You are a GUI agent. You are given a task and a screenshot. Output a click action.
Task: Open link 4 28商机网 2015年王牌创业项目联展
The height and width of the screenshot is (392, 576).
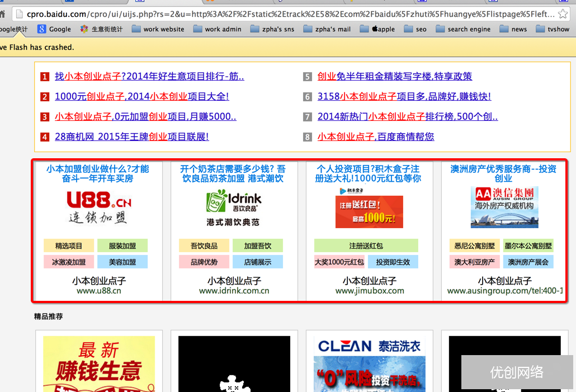pos(132,136)
